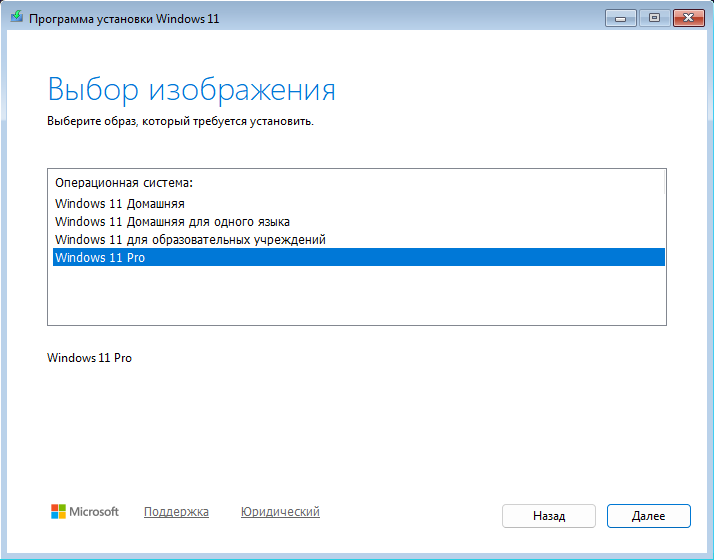The width and height of the screenshot is (714, 560).
Task: Go back with the Назад button
Action: (x=549, y=516)
